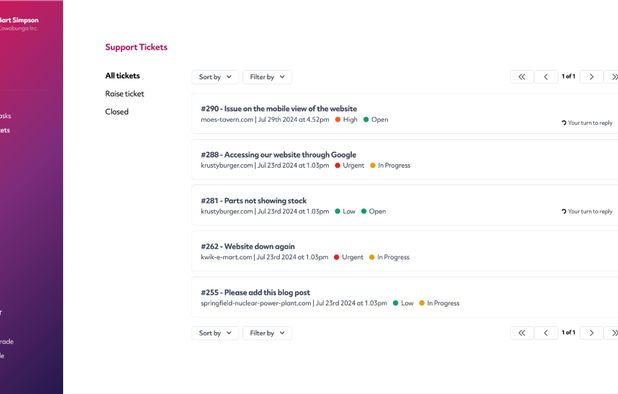Viewport: 618px width, 394px height.
Task: Click the Low priority label on ticket #281
Action: pos(349,212)
